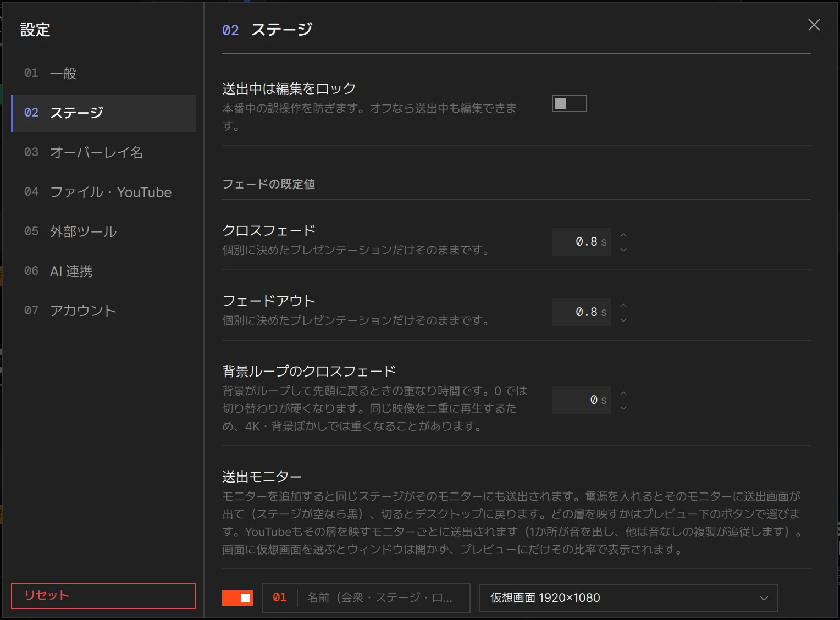Increase the クロスフェード duration with up arrow
The height and width of the screenshot is (620, 840).
pyautogui.click(x=623, y=235)
